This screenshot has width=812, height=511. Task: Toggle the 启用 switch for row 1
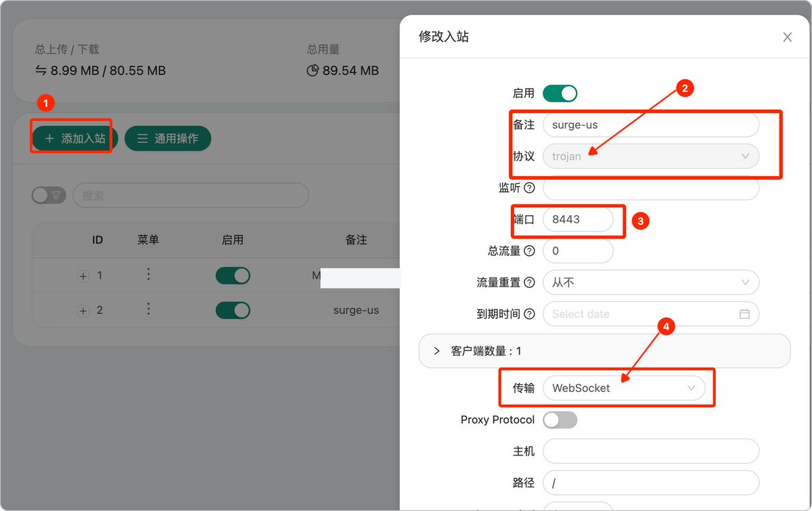[233, 275]
